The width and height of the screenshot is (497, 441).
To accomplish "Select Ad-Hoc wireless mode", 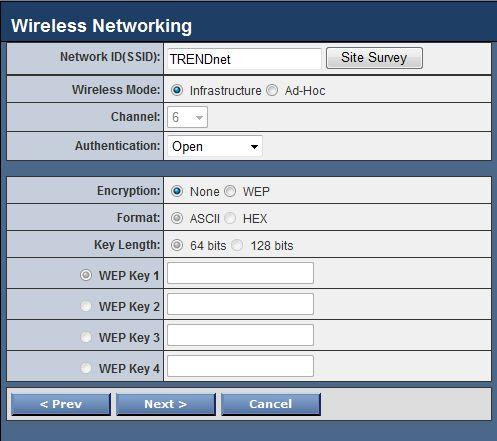I will click(272, 90).
